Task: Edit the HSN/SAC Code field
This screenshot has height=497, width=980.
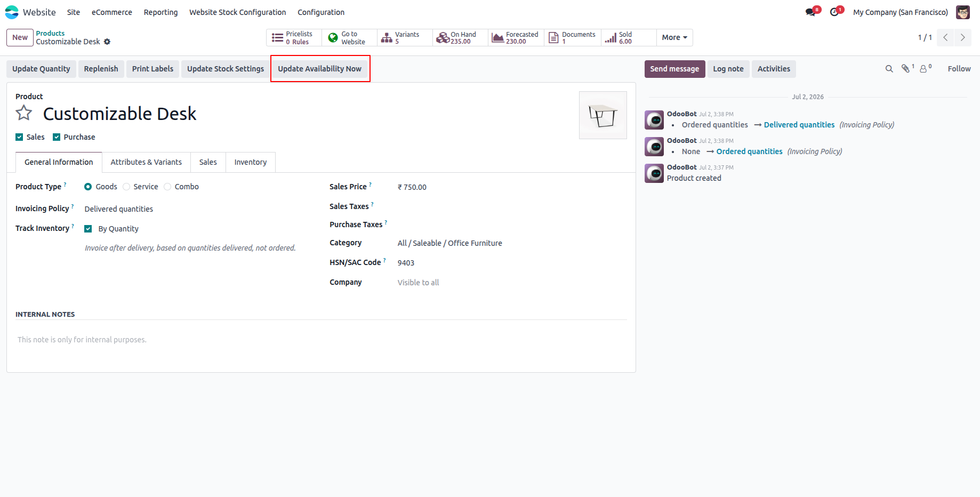Action: click(x=512, y=263)
